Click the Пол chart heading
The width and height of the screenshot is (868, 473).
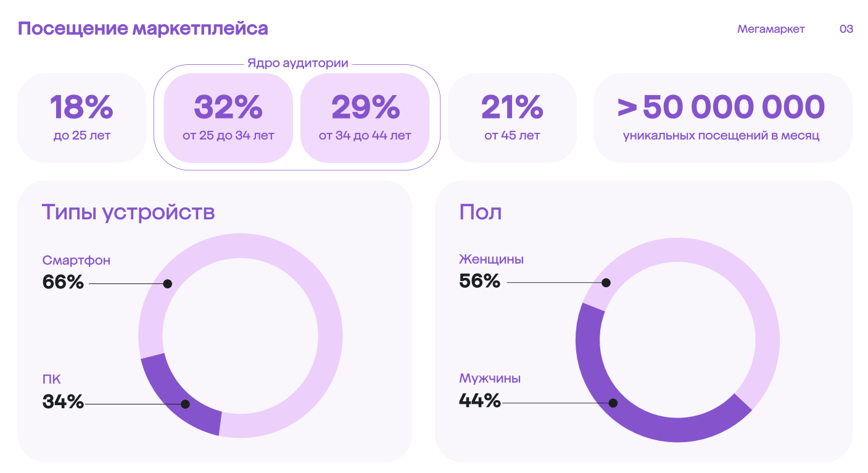(x=481, y=212)
